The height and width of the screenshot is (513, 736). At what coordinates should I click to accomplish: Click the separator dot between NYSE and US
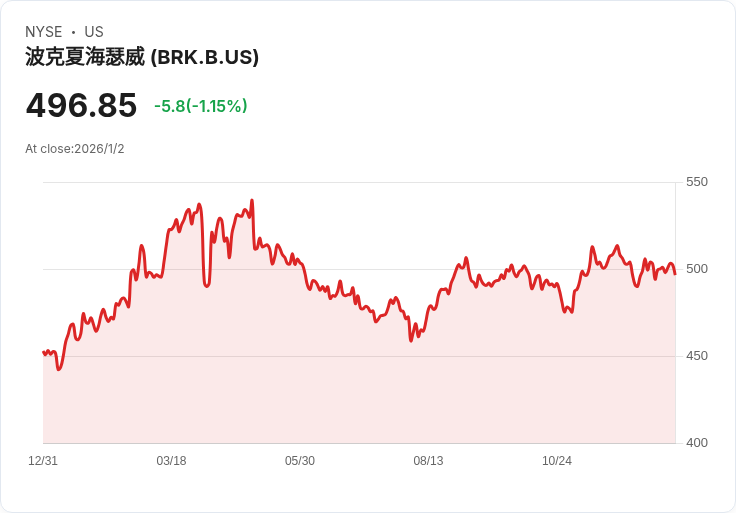coord(73,32)
